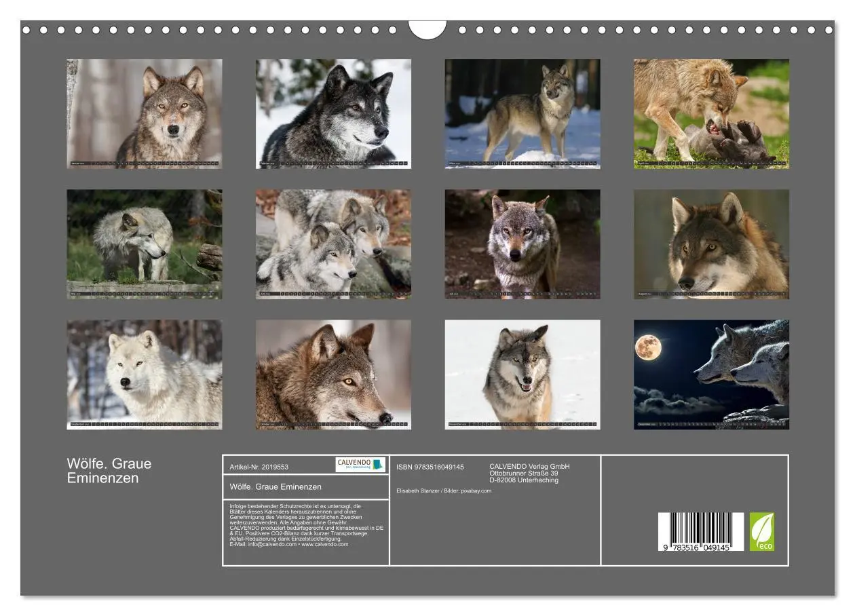Screen dimensions: 855x616
Task: Open the June wolf pair thumbnail
Action: click(332, 243)
